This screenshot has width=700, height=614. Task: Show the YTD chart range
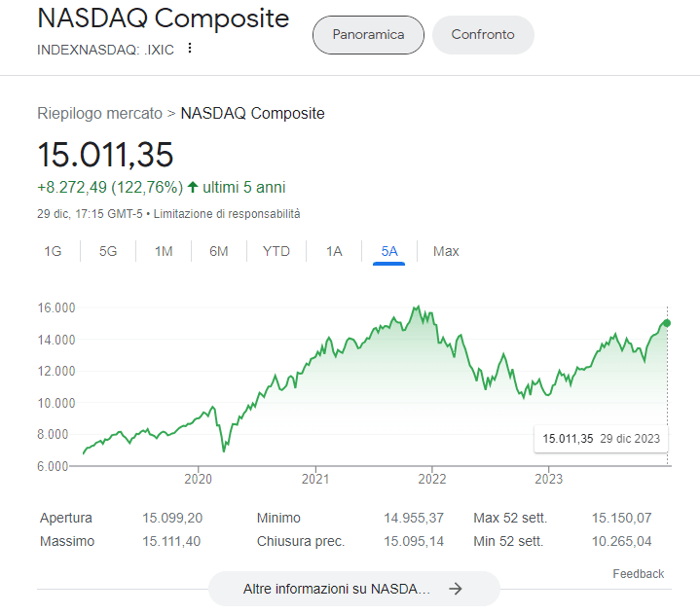[276, 251]
